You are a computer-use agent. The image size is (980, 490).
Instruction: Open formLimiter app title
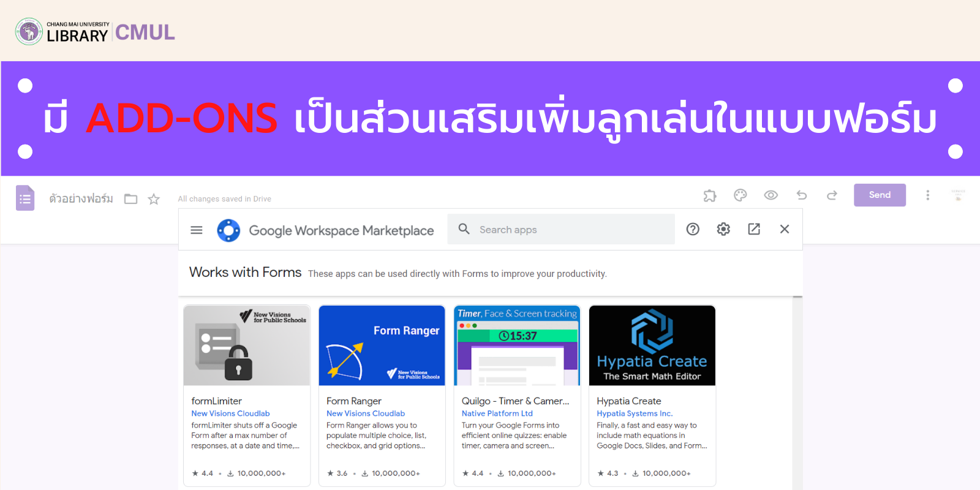(216, 401)
